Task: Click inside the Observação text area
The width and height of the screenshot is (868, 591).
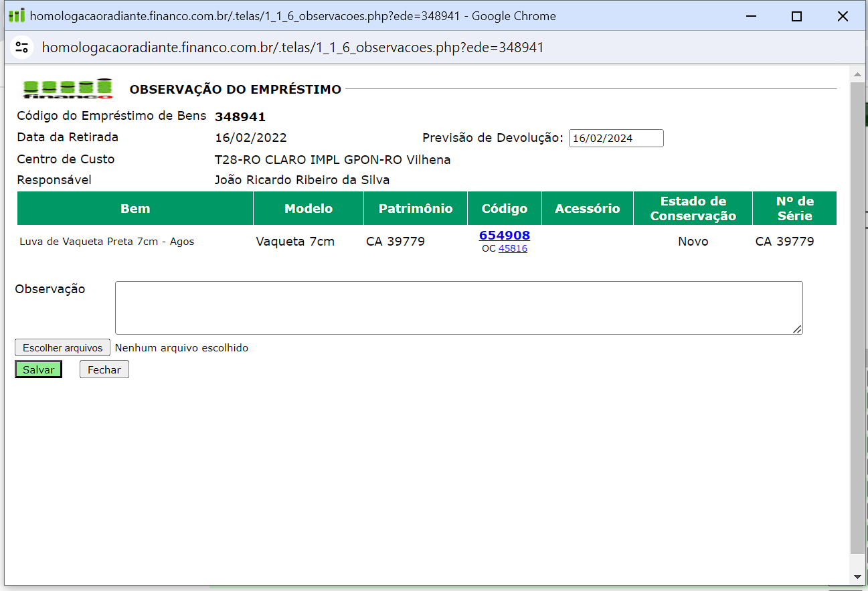Action: [x=458, y=307]
